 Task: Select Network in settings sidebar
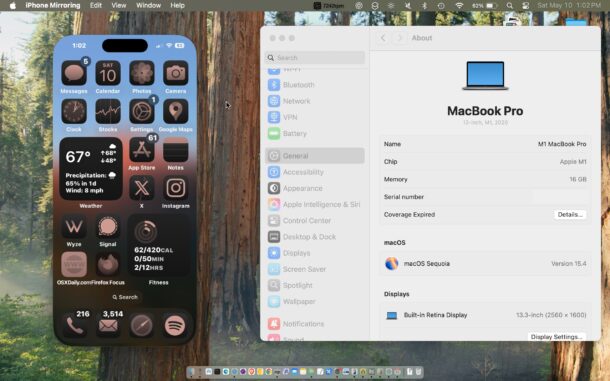click(315, 101)
